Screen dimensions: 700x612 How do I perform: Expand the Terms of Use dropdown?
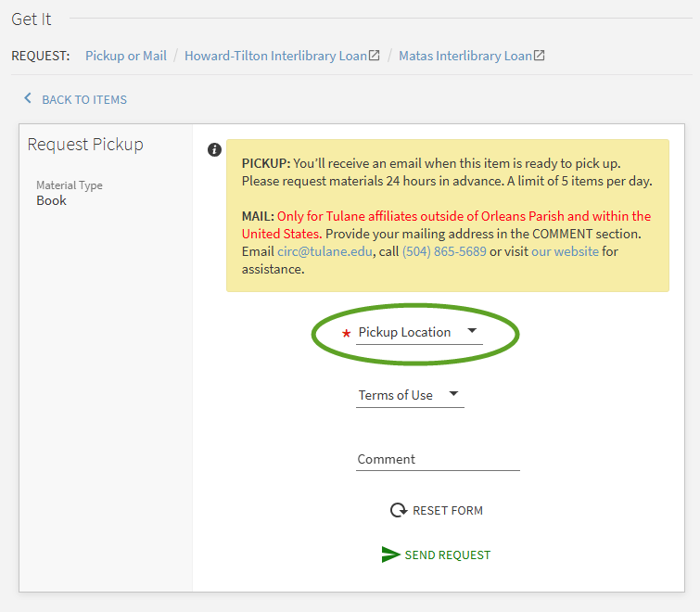pos(409,395)
